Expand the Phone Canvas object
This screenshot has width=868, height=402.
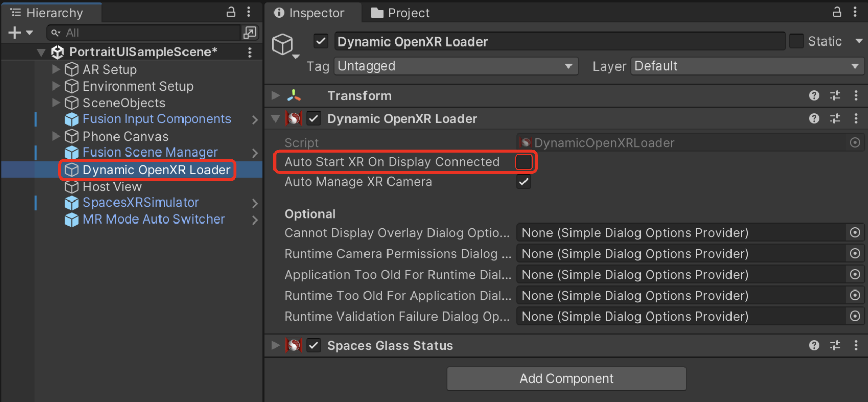coord(56,136)
